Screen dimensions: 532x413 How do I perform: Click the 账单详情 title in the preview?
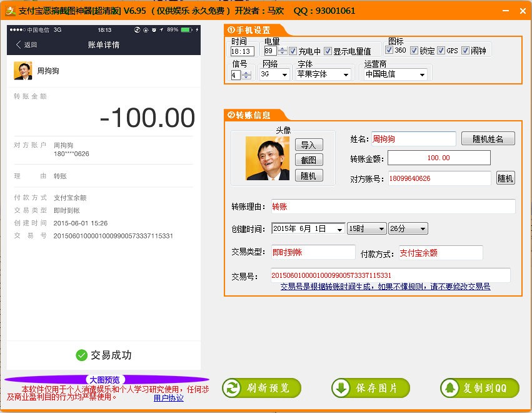click(104, 44)
